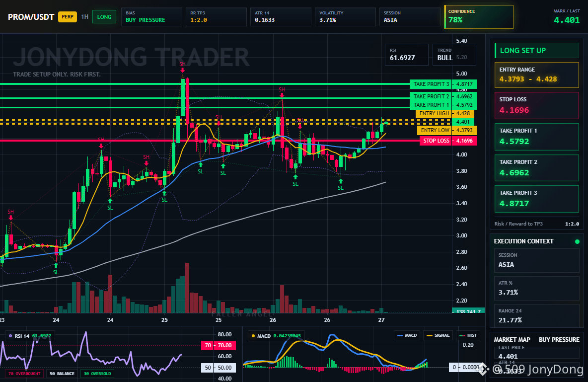
Task: Click the Mark / Last 4.401 price
Action: pos(567,20)
